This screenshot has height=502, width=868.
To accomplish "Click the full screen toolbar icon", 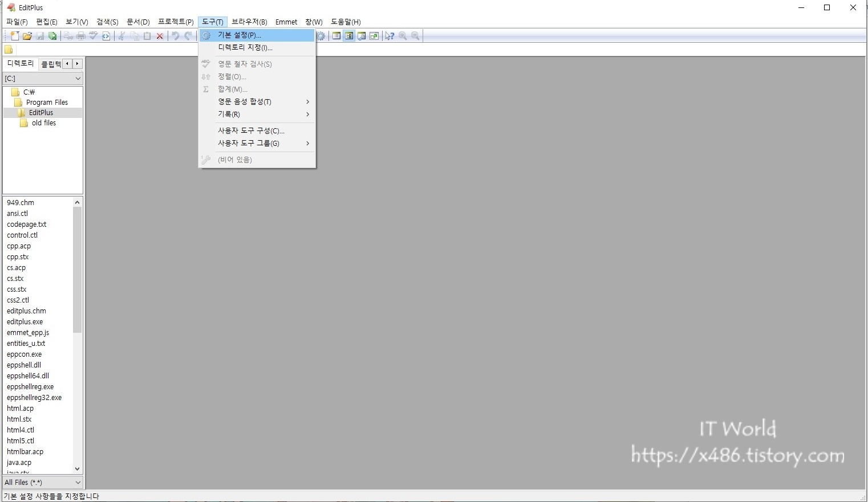I will (374, 36).
